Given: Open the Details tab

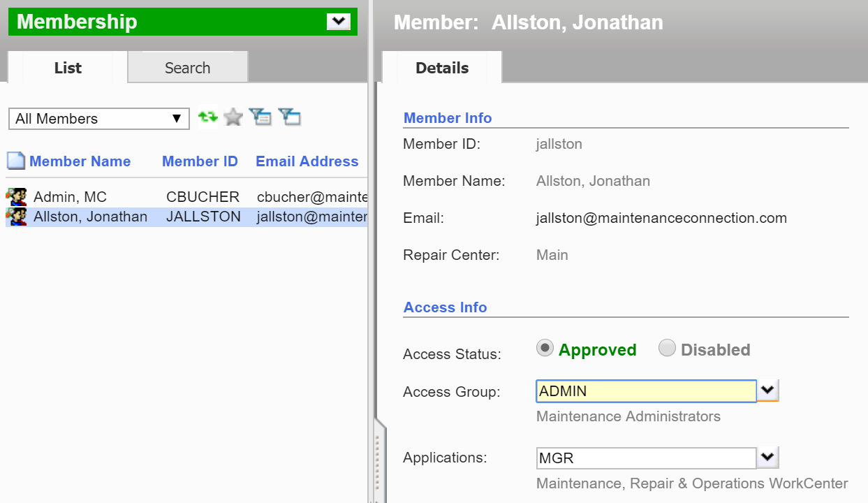Looking at the screenshot, I should [x=442, y=68].
